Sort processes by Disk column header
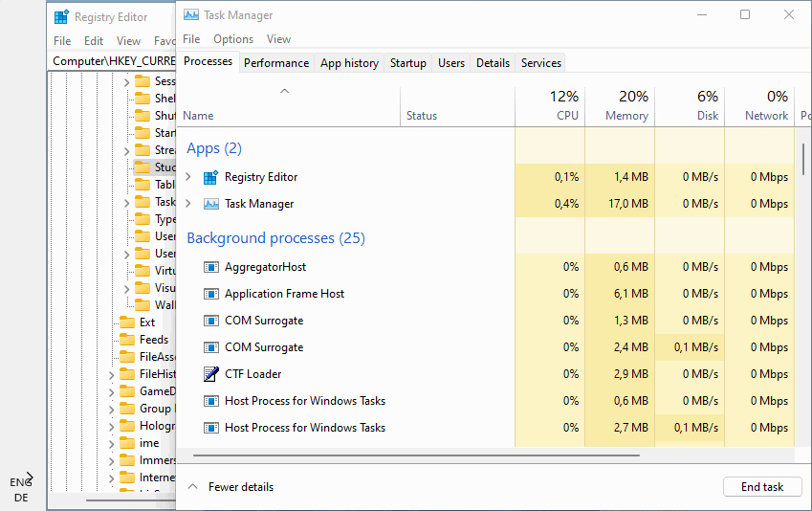Viewport: 812px width, 511px height. pyautogui.click(x=690, y=106)
